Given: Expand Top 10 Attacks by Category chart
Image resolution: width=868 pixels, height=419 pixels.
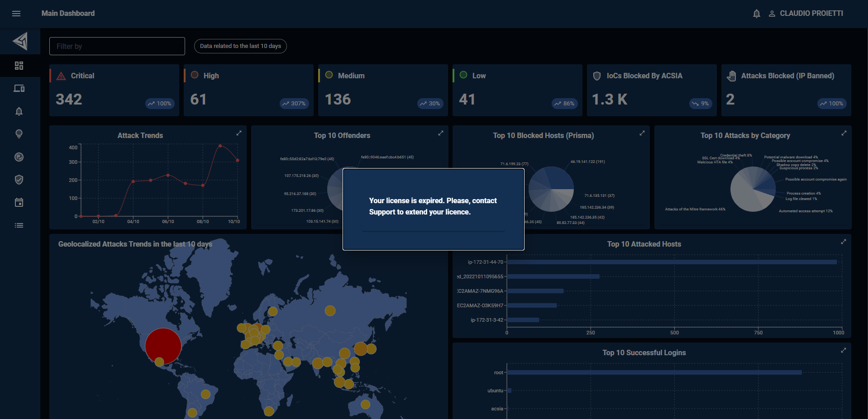Looking at the screenshot, I should click(844, 133).
